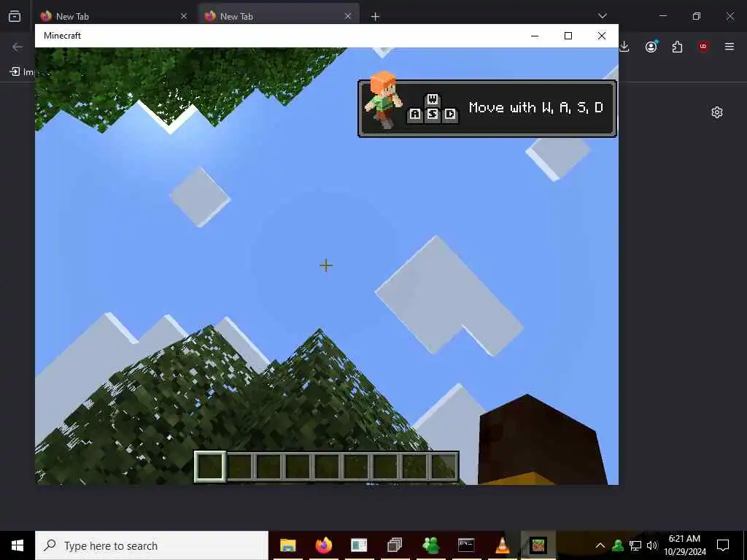Click the Type here to search box
Image resolution: width=747 pixels, height=560 pixels.
(x=152, y=545)
